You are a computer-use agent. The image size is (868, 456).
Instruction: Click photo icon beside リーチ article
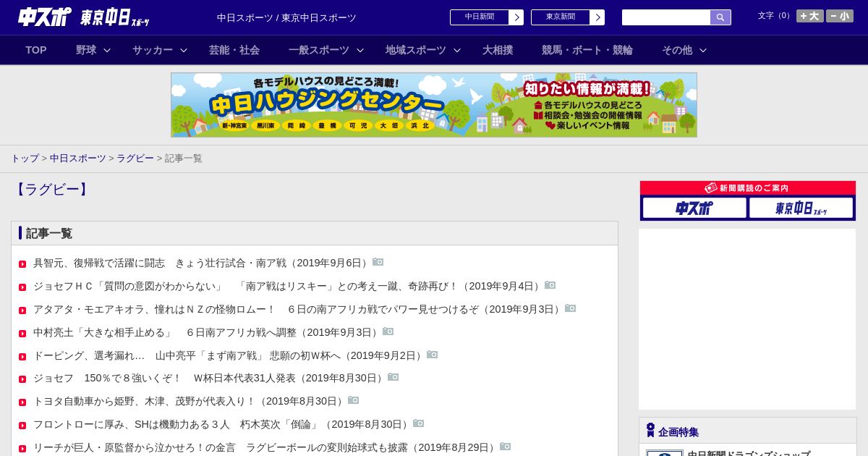point(506,447)
